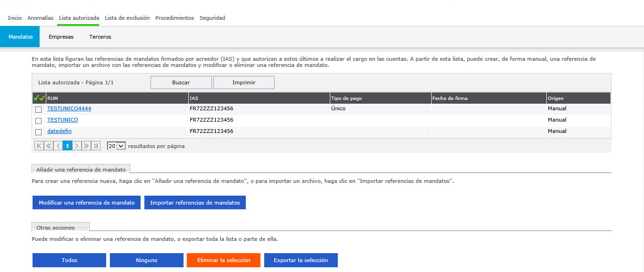
Task: Click the double-left rewind pagination arrow
Action: pyautogui.click(x=49, y=146)
